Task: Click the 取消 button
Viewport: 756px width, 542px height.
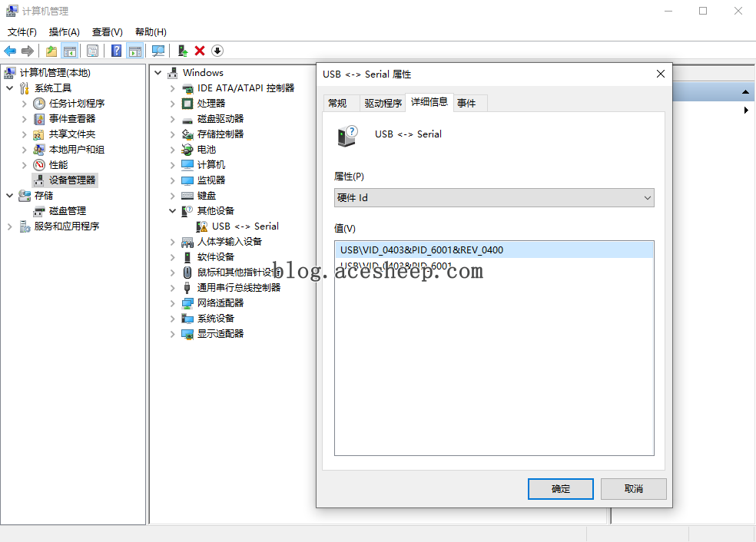Action: 634,489
